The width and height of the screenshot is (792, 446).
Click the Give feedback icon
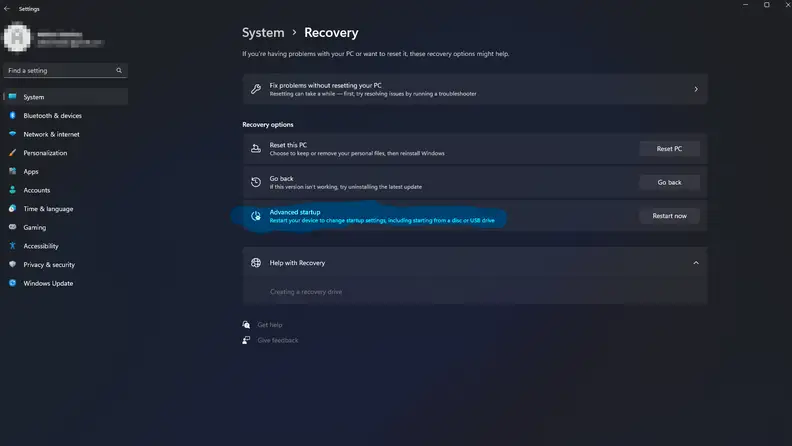[x=246, y=340]
